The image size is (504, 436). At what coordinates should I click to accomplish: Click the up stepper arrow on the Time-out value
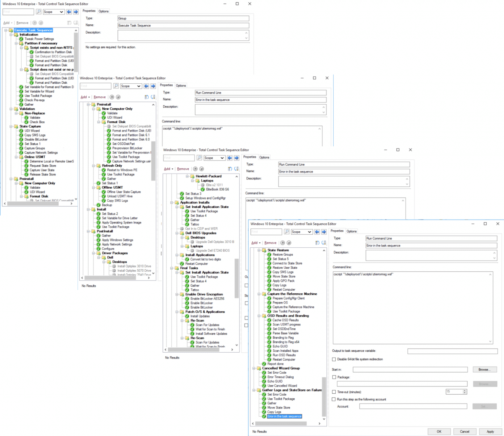click(x=464, y=390)
